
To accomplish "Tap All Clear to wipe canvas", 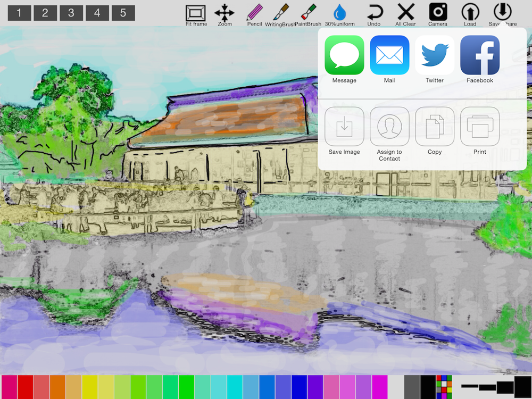I will pyautogui.click(x=406, y=14).
